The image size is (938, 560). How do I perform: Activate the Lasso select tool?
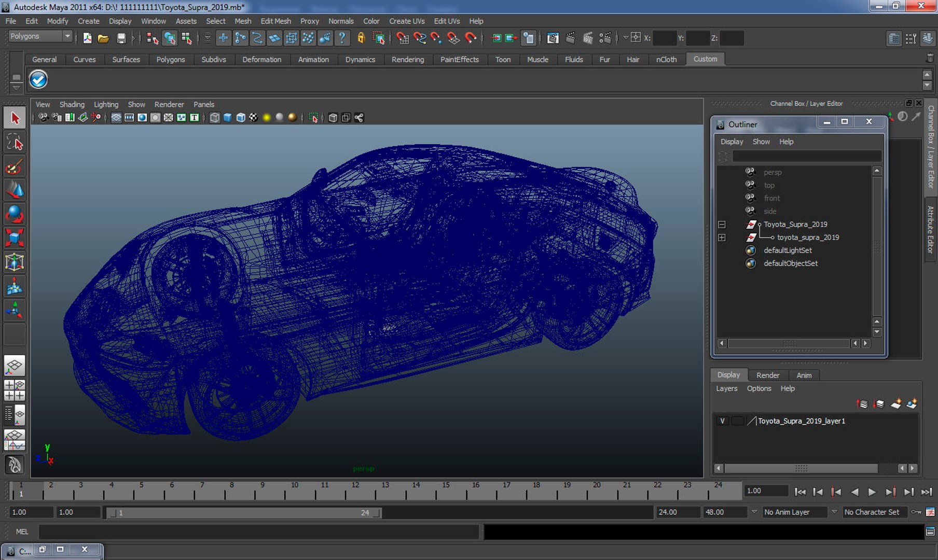pyautogui.click(x=15, y=142)
